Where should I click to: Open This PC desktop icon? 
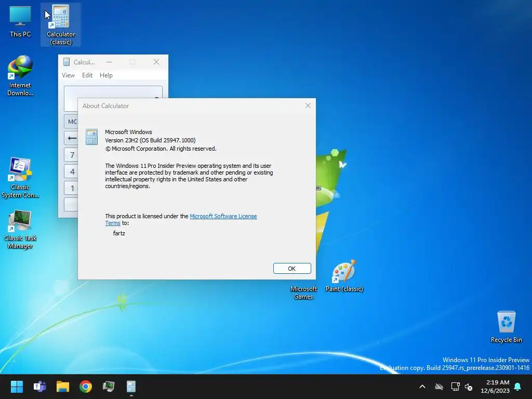click(x=20, y=21)
